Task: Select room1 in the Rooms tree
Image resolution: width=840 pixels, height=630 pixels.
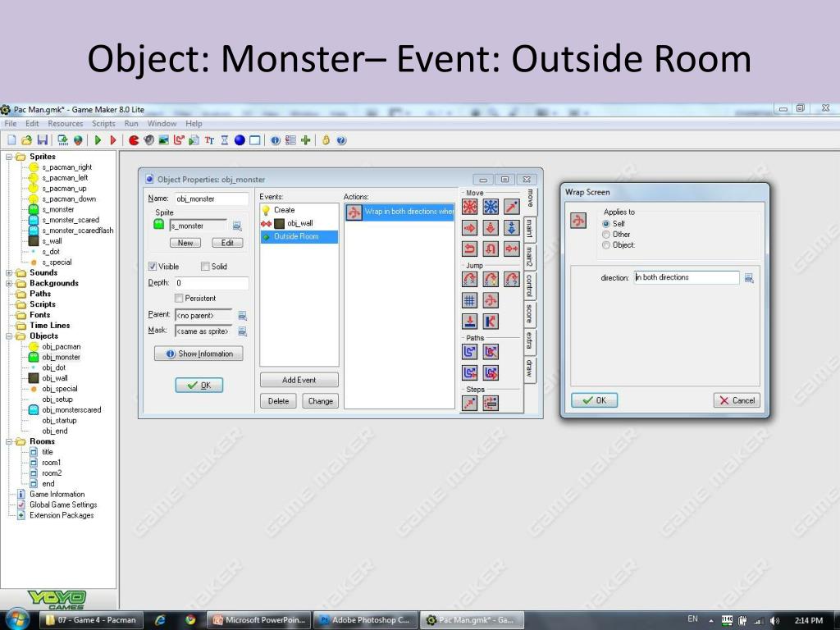Action: (52, 463)
